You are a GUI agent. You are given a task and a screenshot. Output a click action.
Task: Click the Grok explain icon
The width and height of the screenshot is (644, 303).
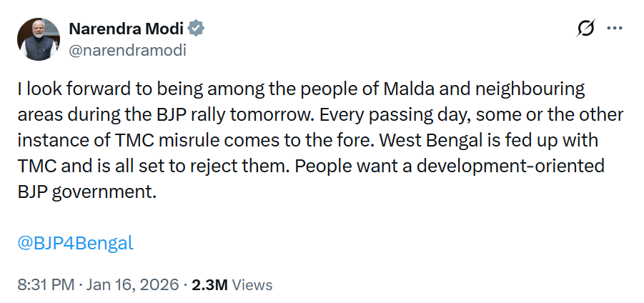pos(585,29)
